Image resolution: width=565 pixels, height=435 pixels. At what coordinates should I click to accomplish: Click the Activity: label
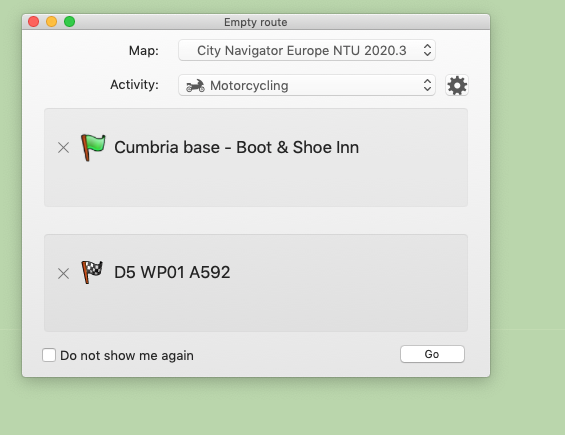tap(134, 85)
